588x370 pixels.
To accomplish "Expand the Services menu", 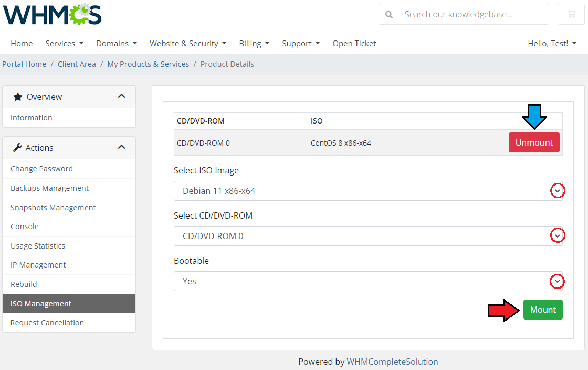I will 64,44.
